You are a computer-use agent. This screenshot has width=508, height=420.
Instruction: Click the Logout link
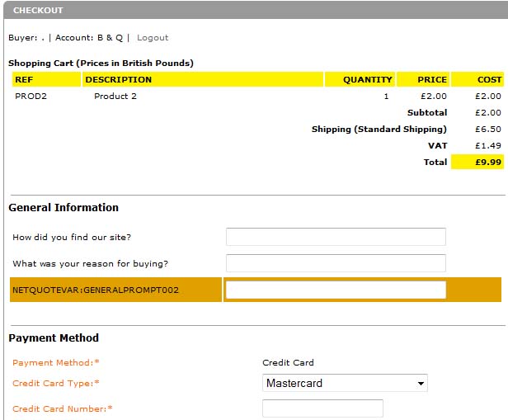[x=153, y=38]
